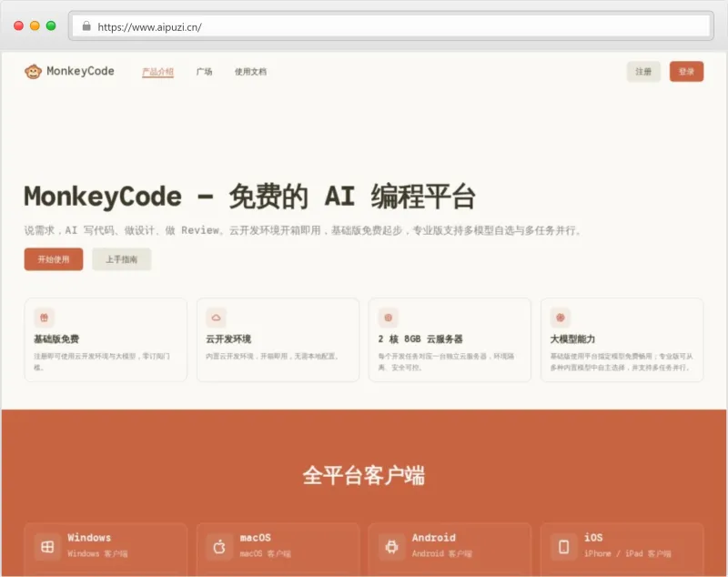Click the 注册 button
Screen dimensions: 728x577
(x=643, y=71)
